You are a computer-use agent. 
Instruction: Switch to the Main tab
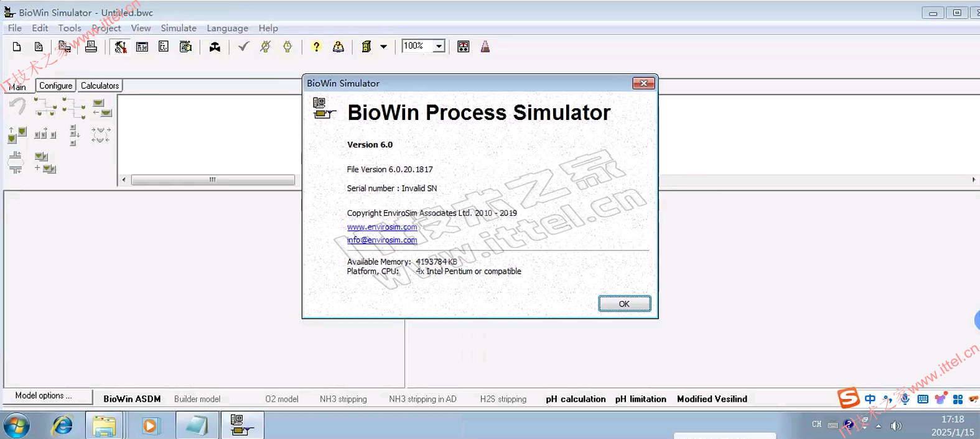[x=17, y=86]
